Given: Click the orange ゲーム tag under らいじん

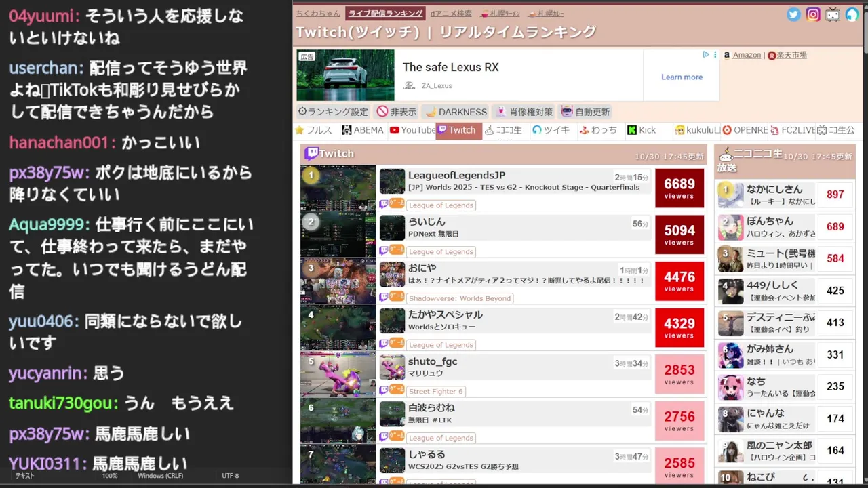Looking at the screenshot, I should (x=397, y=250).
